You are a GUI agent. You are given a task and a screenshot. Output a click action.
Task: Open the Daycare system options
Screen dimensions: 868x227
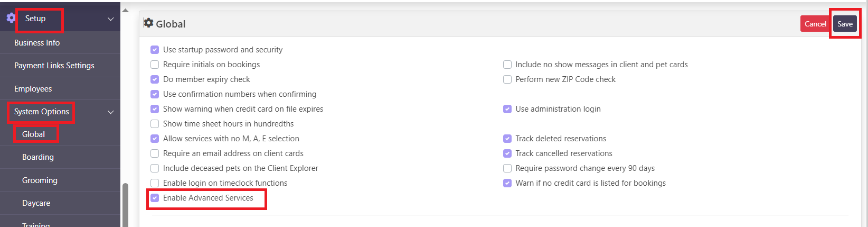pyautogui.click(x=36, y=203)
